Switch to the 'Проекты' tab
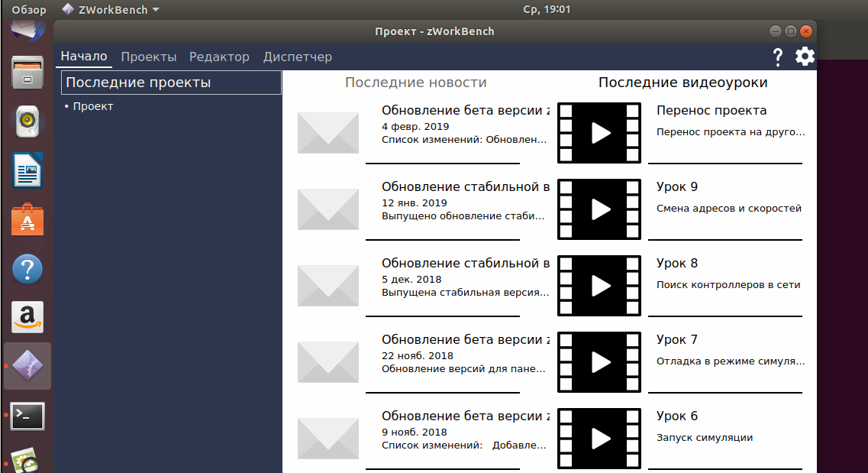 click(x=149, y=57)
